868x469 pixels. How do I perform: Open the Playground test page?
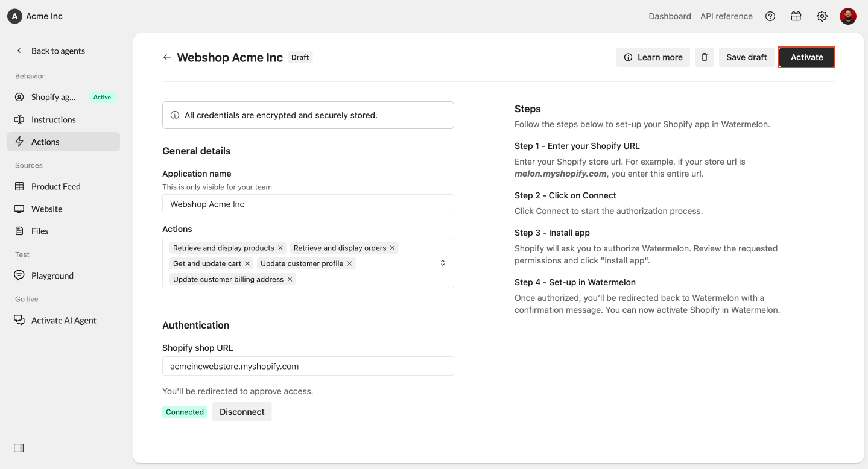(64, 275)
